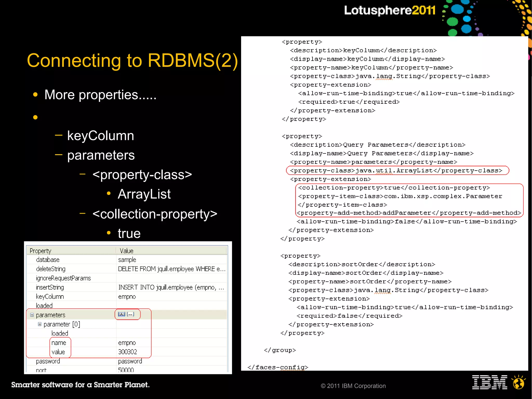Select the keyColumn property in the table
Viewport: 532px width, 399px height.
pyautogui.click(x=50, y=297)
